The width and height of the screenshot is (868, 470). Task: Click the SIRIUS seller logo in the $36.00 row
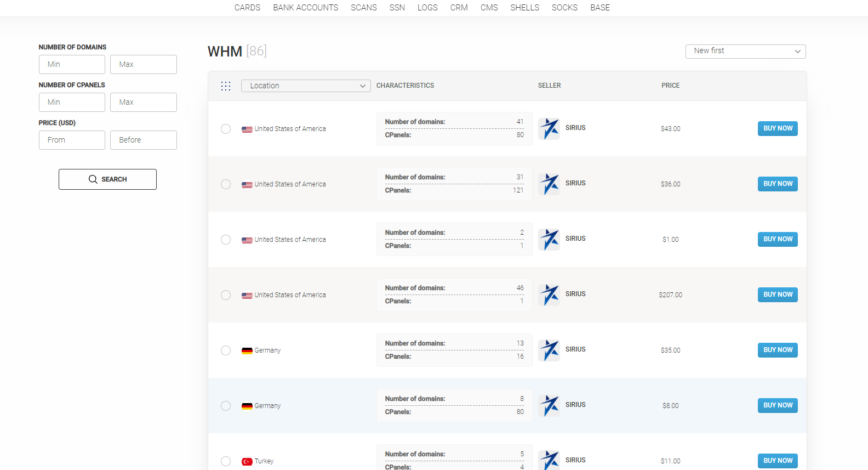(549, 184)
